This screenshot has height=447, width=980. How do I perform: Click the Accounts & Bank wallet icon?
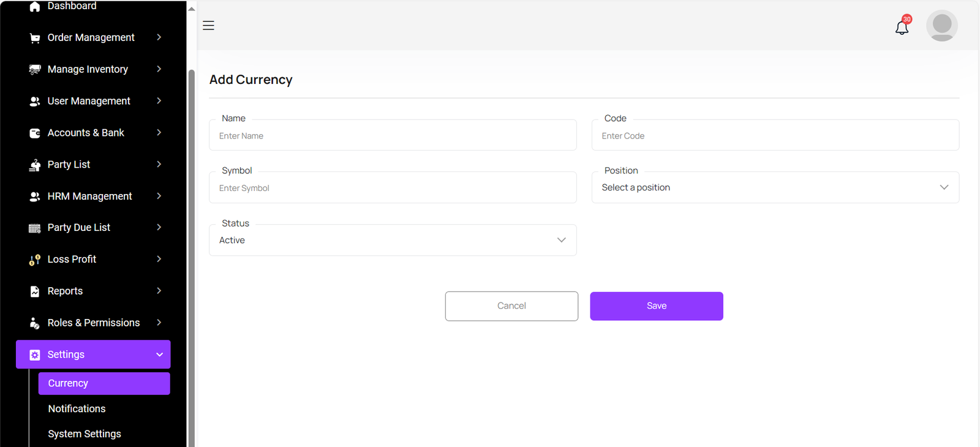pos(35,133)
